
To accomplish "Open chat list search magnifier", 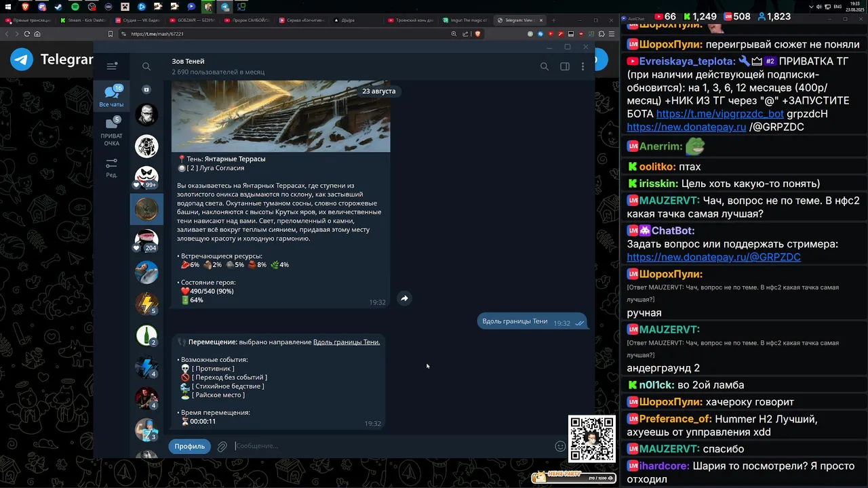I will 146,66.
